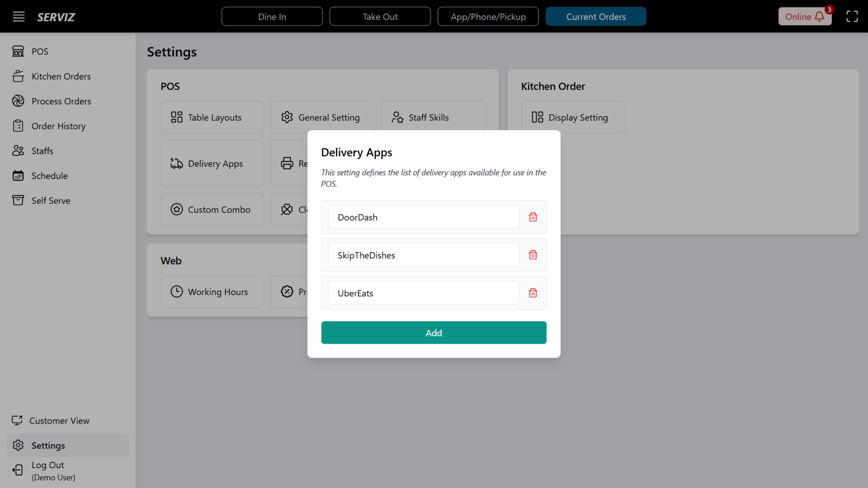Open Process Orders in the sidebar
This screenshot has width=868, height=488.
coord(61,101)
